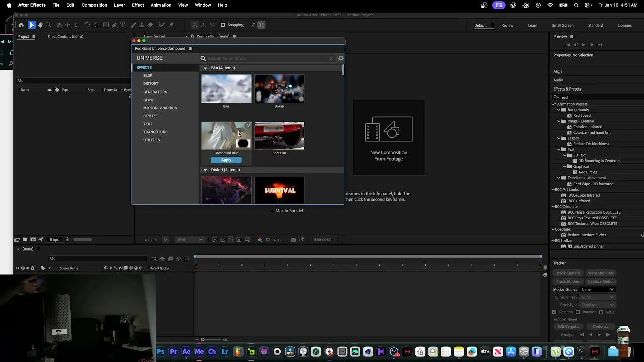644x362 pixels.
Task: Enable the Rotation tracker checkbox
Action: pyautogui.click(x=578, y=312)
